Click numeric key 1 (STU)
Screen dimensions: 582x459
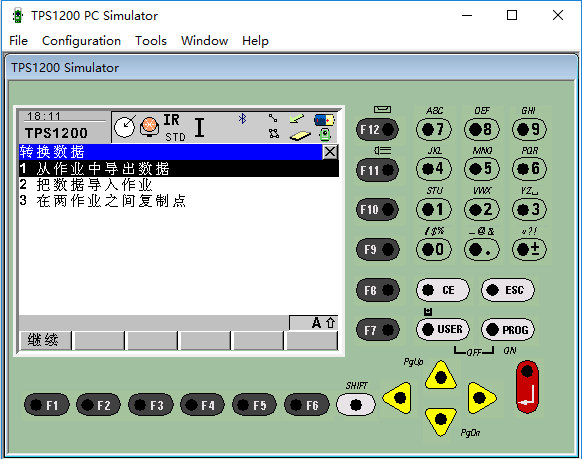tap(434, 210)
